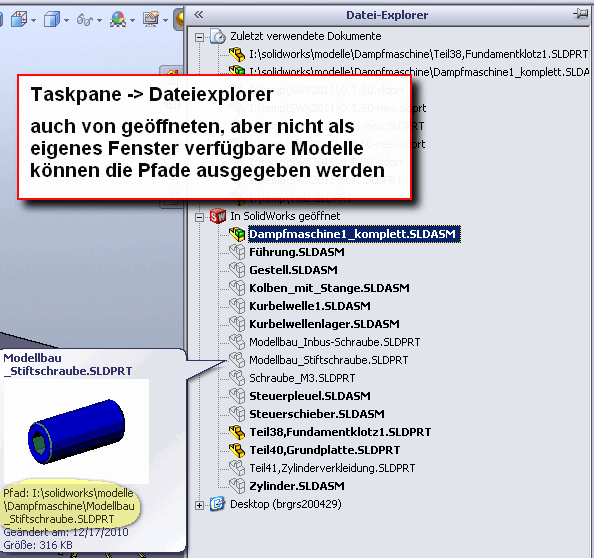Click the Führung.SLDASM assembly icon
Image resolution: width=594 pixels, height=558 pixels.
pos(238,252)
